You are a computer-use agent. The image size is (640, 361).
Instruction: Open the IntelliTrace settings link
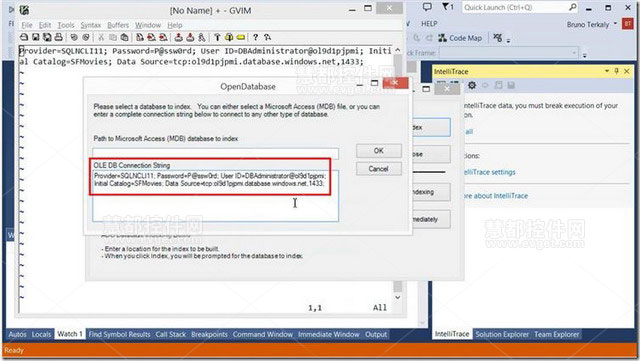(x=489, y=172)
